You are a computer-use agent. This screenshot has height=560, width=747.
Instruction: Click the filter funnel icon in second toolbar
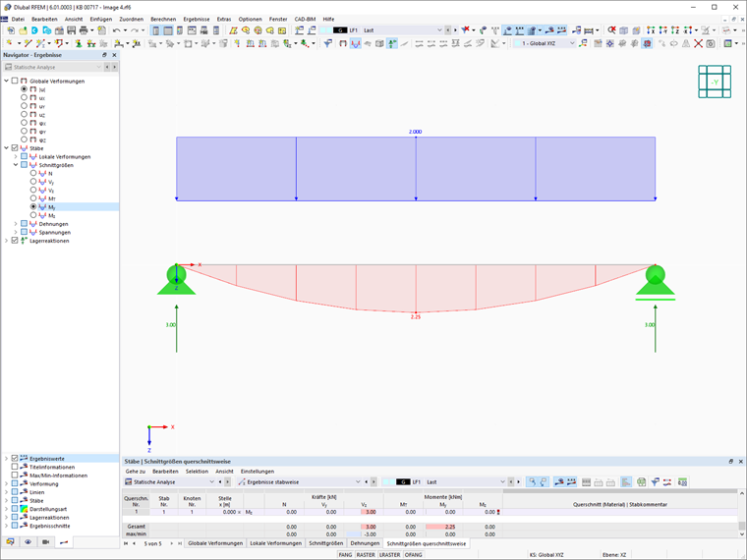(327, 44)
